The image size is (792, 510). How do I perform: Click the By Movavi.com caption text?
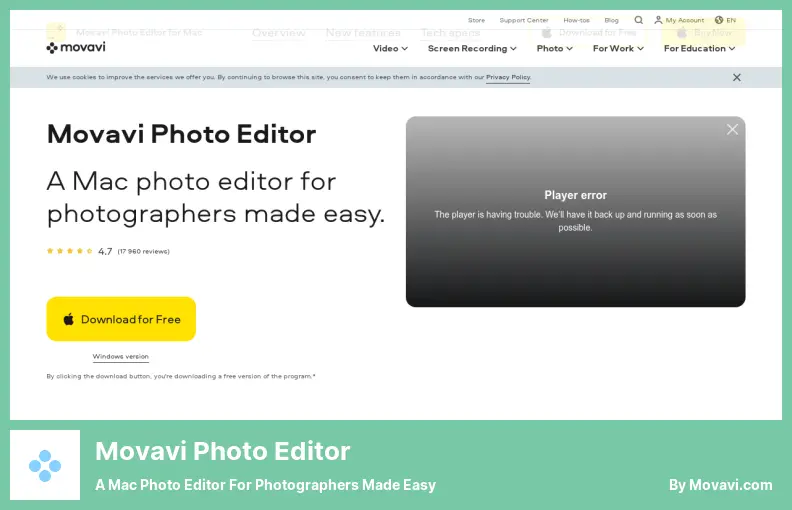721,485
